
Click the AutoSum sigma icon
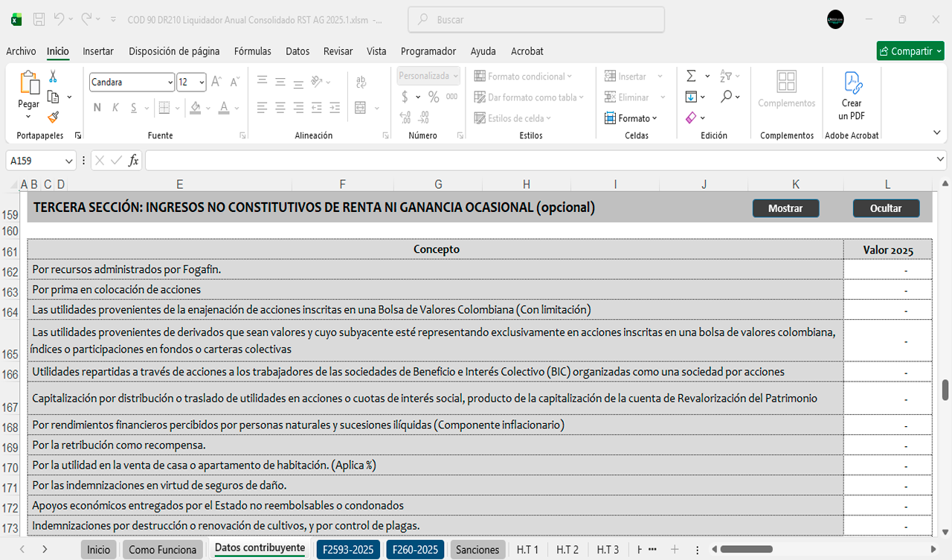point(691,76)
